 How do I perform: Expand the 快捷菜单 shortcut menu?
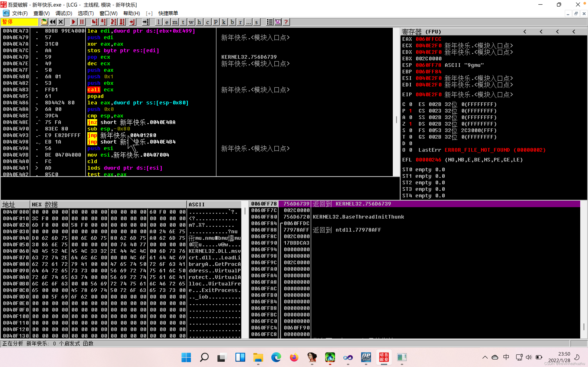168,13
